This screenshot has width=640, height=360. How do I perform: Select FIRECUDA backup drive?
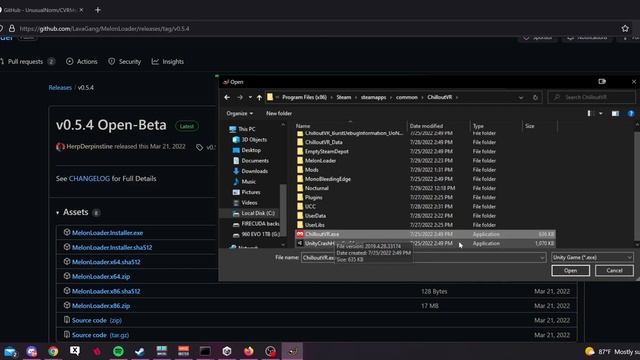tap(256, 224)
